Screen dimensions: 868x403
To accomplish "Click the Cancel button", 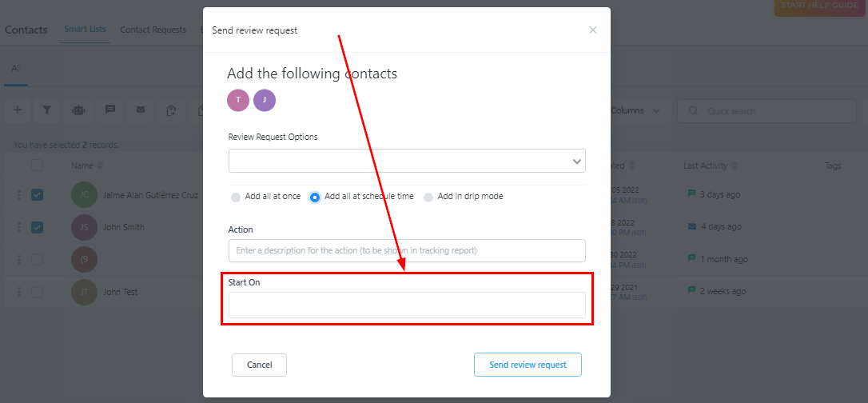I will [259, 365].
